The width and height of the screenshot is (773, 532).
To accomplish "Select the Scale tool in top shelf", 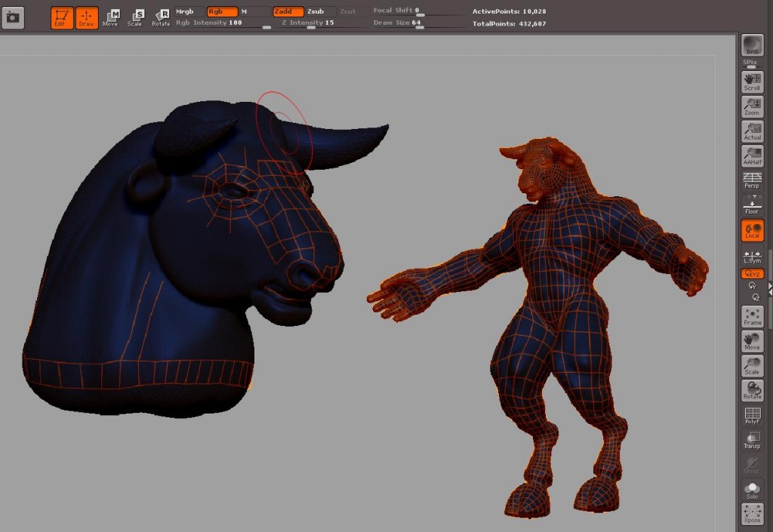I will 135,17.
